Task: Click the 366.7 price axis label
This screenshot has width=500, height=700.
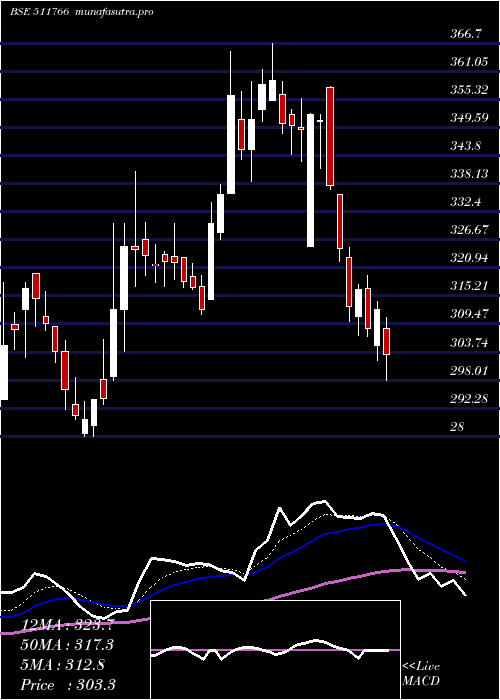Action: [466, 34]
